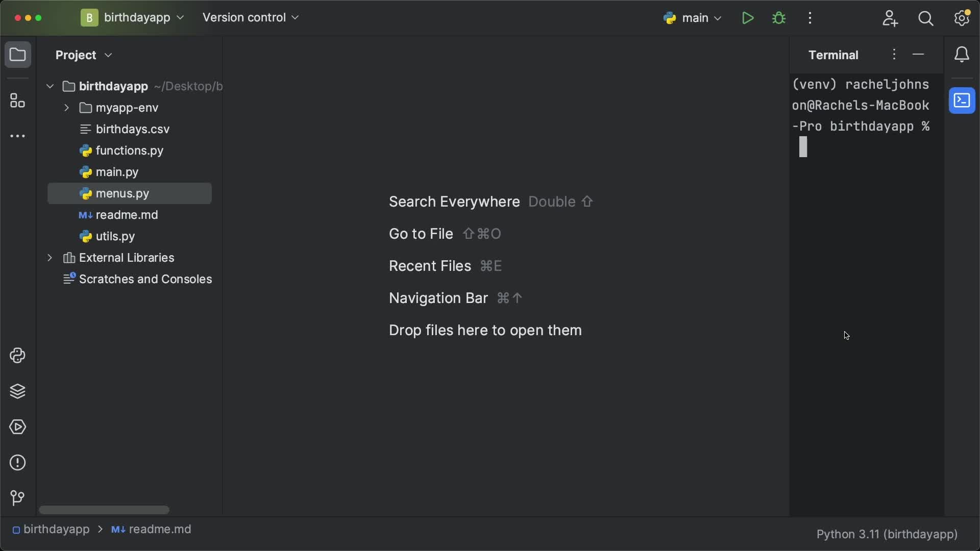This screenshot has height=551, width=980.
Task: Open the Problems tool window
Action: 18,462
